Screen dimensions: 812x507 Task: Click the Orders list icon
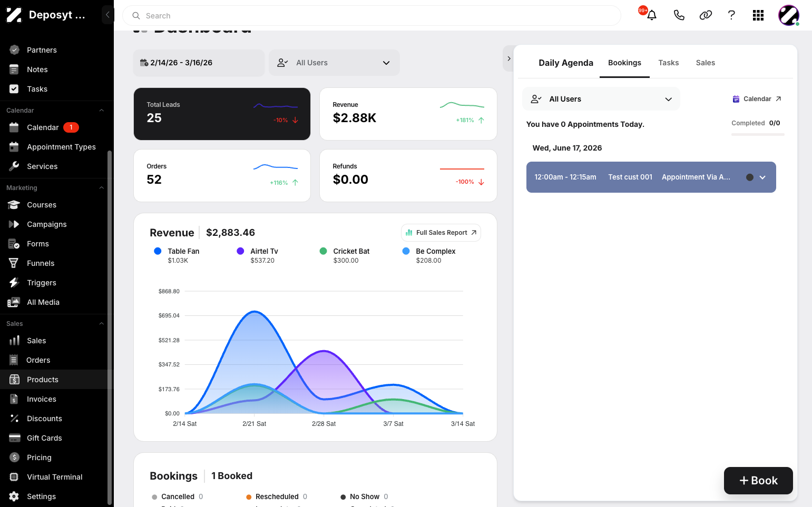(x=14, y=360)
